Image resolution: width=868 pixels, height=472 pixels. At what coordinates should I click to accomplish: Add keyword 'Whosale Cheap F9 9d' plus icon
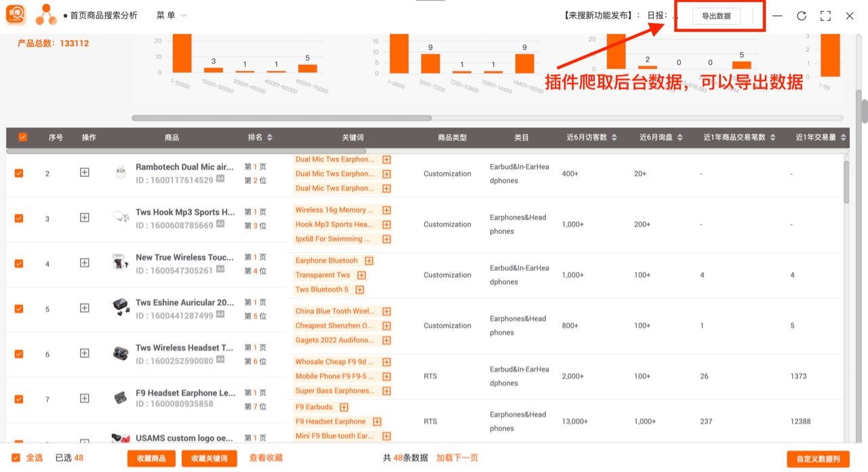pos(387,362)
